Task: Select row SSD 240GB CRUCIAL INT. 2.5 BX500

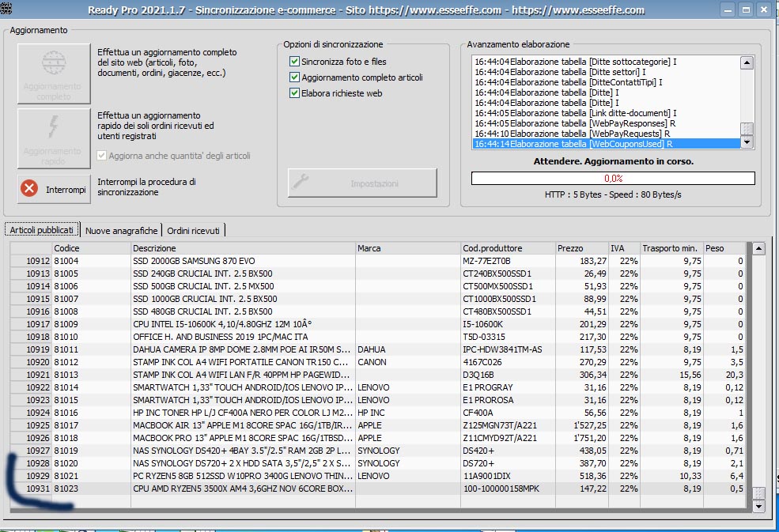Action: [x=378, y=274]
